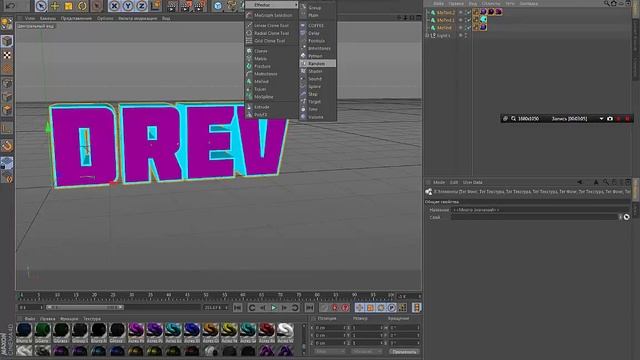The width and height of the screenshot is (640, 360).
Task: Select the Random effector menu entry
Action: coord(318,64)
